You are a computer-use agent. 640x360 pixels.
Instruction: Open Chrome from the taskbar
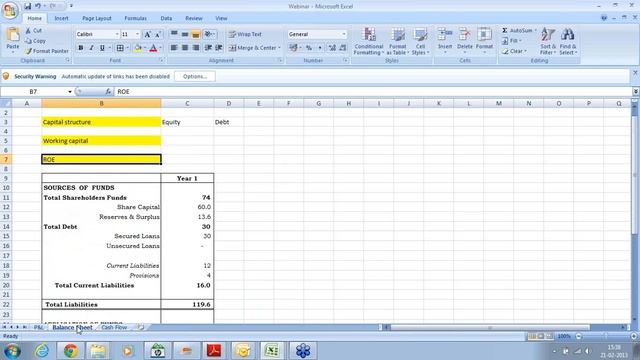coord(70,351)
